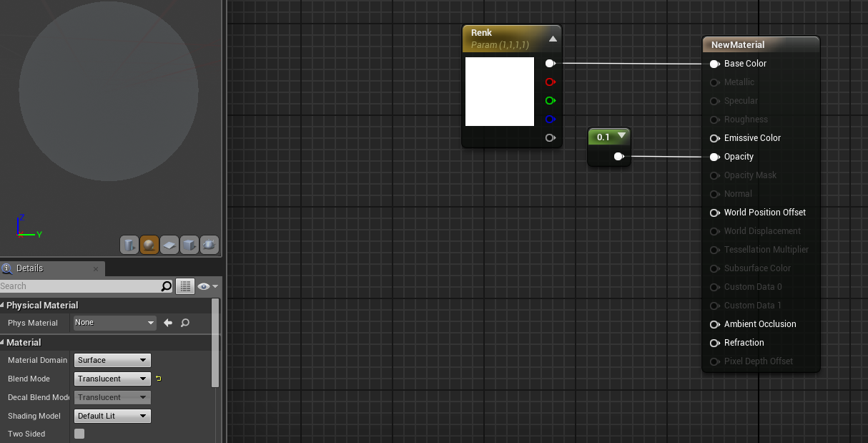The height and width of the screenshot is (443, 868).
Task: Click the output pin of the 0.1 node
Action: (618, 157)
